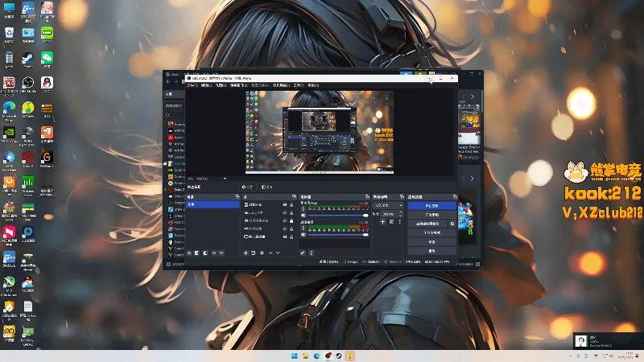Click the virtual camera button in Controls
Screen dimensions: 644x362
pos(427,224)
